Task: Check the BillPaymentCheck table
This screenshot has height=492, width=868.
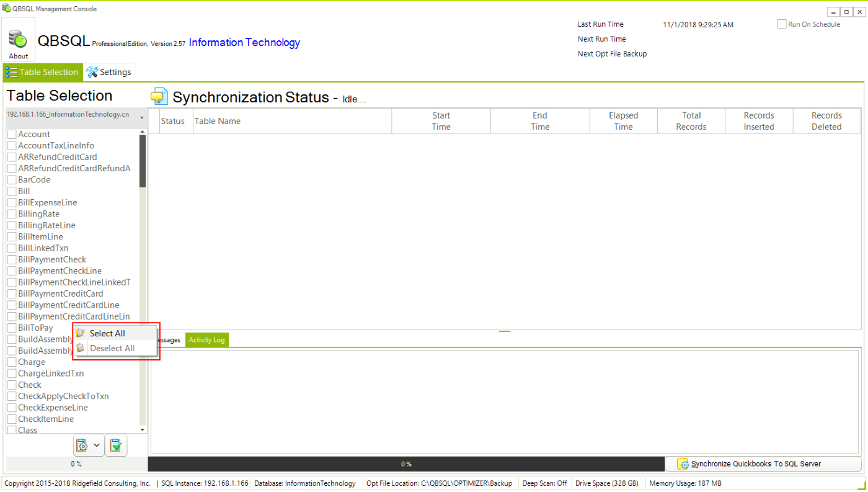Action: coord(12,259)
